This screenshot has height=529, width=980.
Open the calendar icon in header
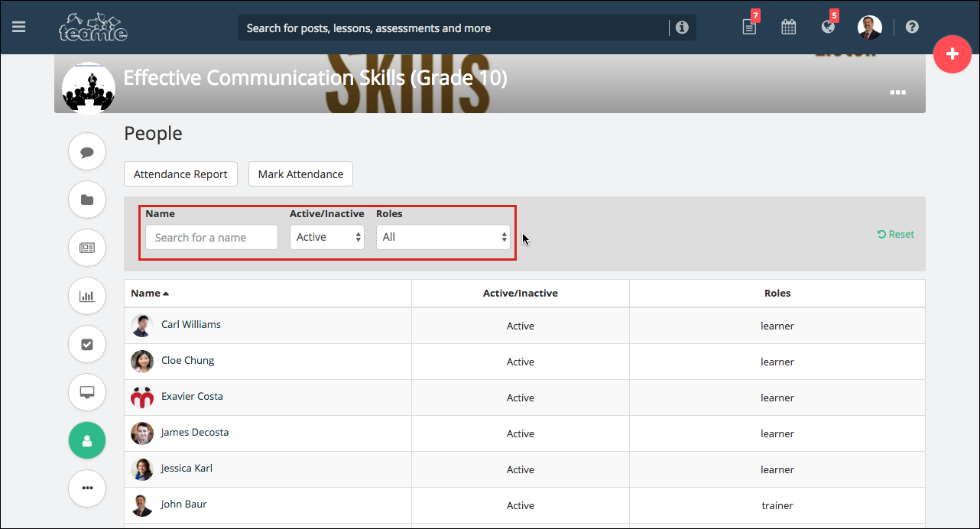click(x=788, y=28)
